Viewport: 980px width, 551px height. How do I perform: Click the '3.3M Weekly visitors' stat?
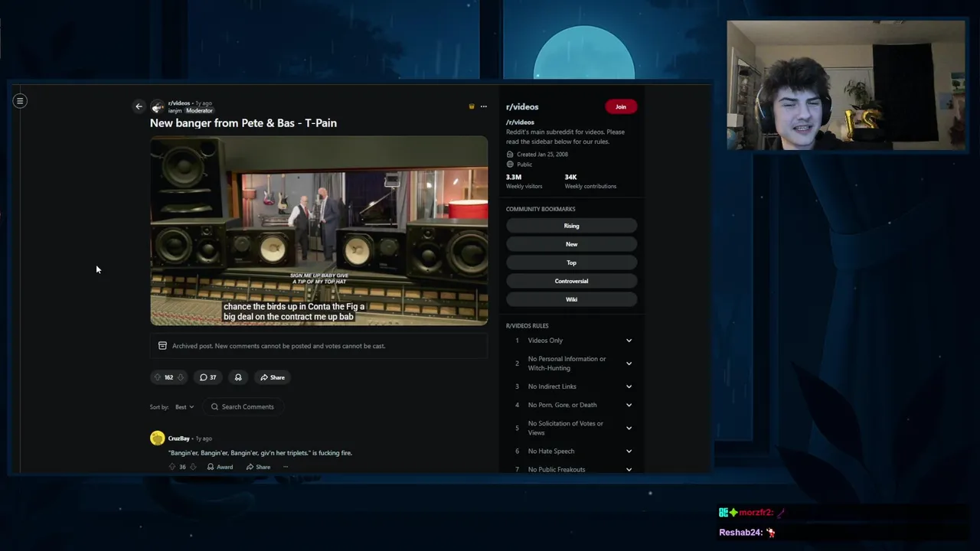(524, 181)
